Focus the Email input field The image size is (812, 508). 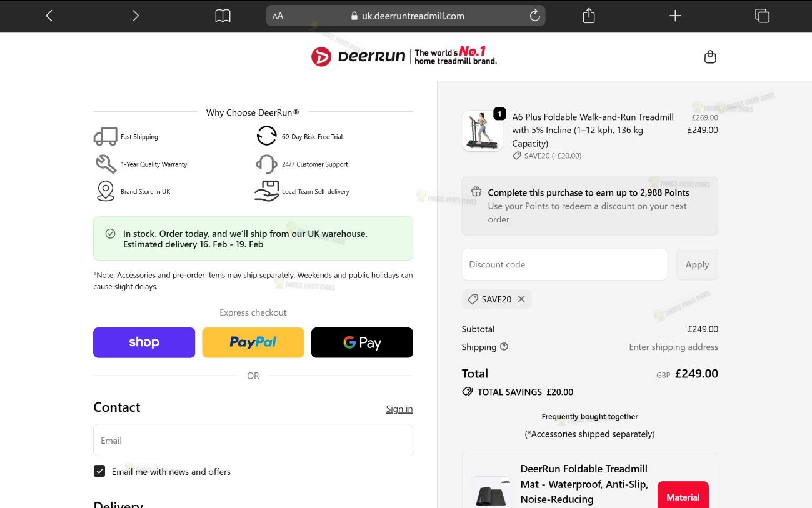[253, 441]
